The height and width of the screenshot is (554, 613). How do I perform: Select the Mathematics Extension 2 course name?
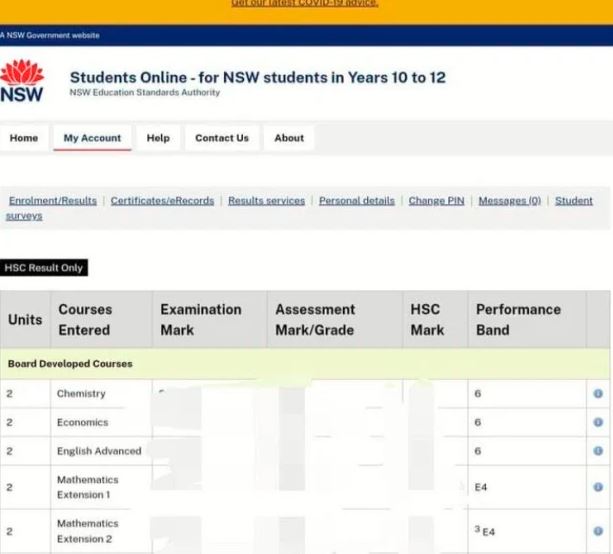click(x=88, y=531)
